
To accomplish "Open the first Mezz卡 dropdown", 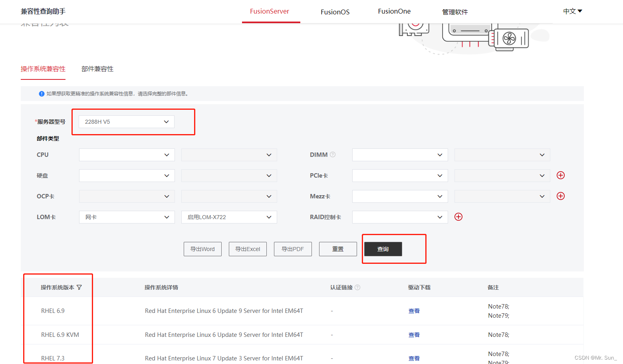I will tap(400, 196).
